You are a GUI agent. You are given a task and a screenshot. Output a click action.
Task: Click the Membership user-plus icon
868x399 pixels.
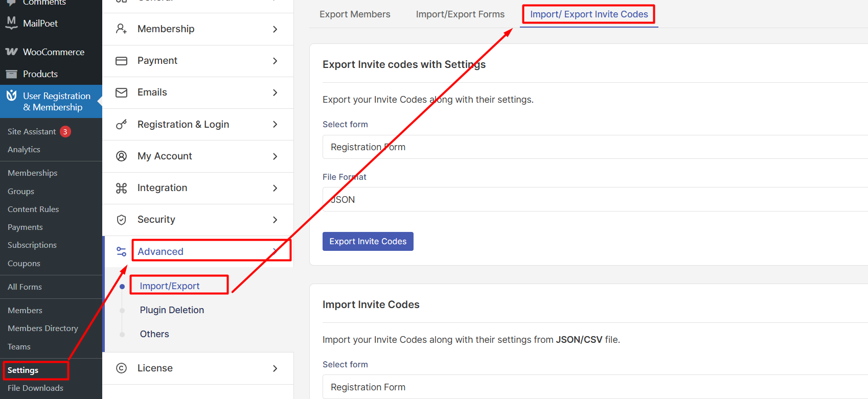coord(121,29)
